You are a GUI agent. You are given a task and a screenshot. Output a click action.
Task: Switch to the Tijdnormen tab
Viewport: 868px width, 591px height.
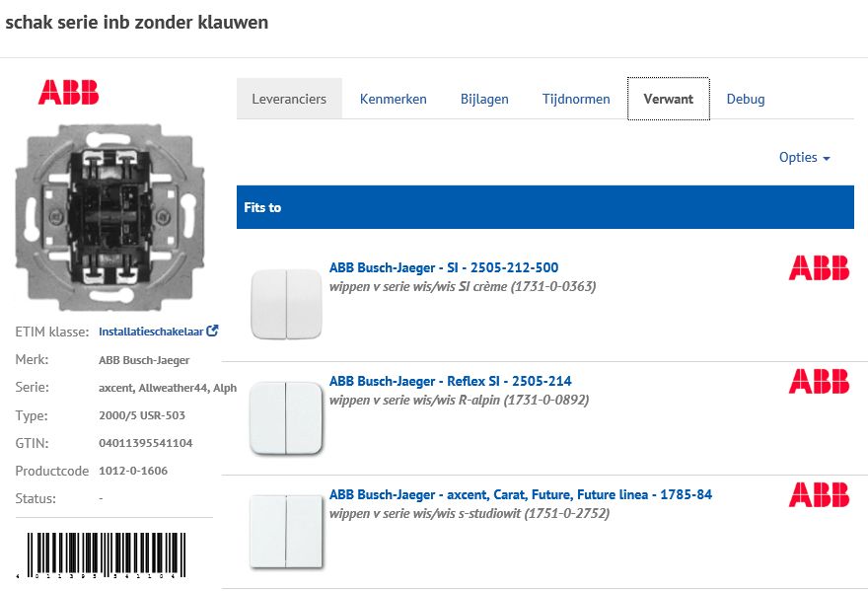pyautogui.click(x=576, y=99)
